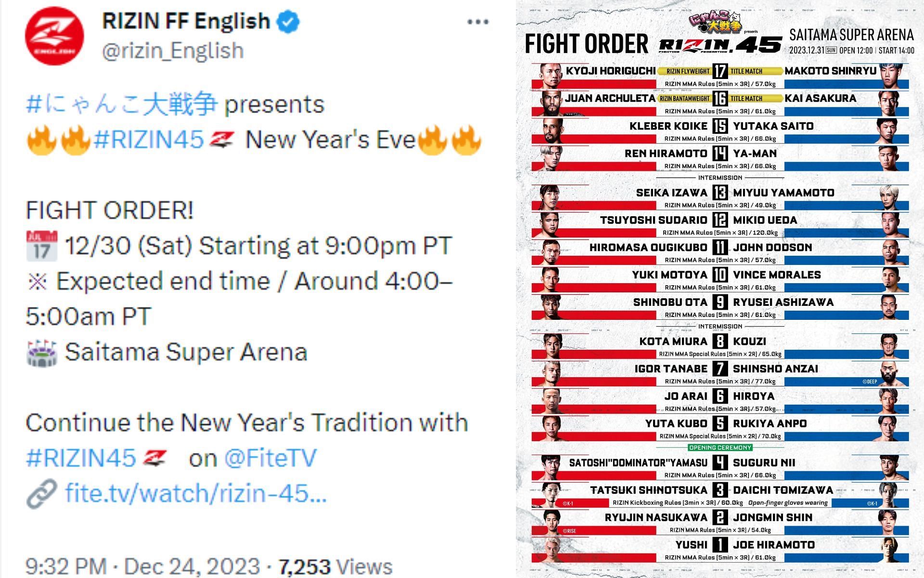Screen dimensions: 924x578
Task: Click the RIZIN logo emoji after #RIZIN45
Action: (222, 140)
